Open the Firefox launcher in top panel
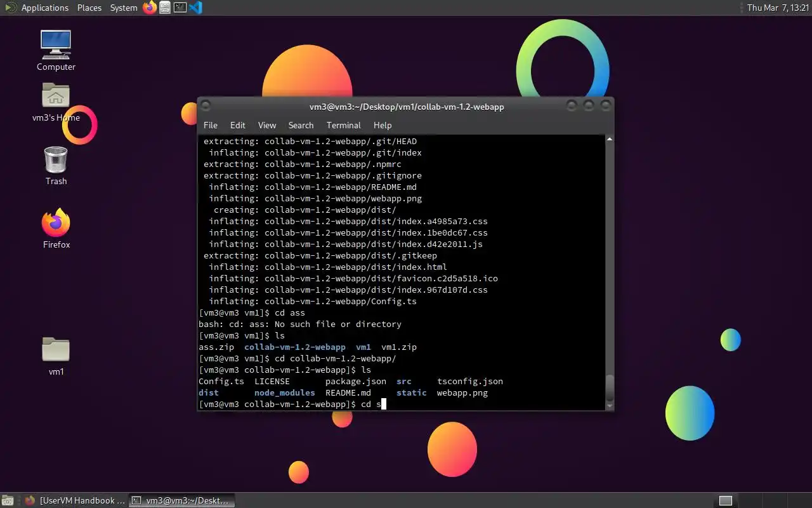The width and height of the screenshot is (812, 508). [149, 8]
